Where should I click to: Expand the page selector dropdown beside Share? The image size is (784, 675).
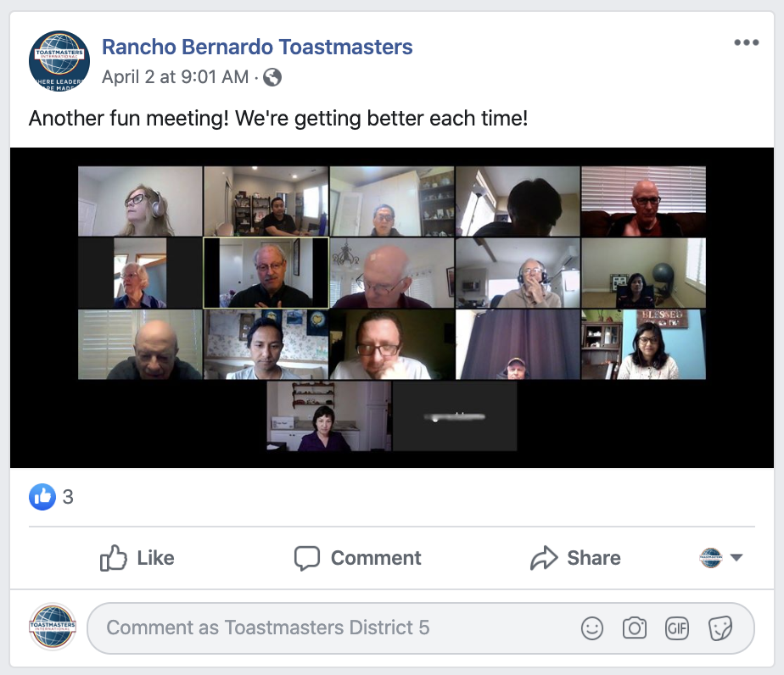(721, 558)
